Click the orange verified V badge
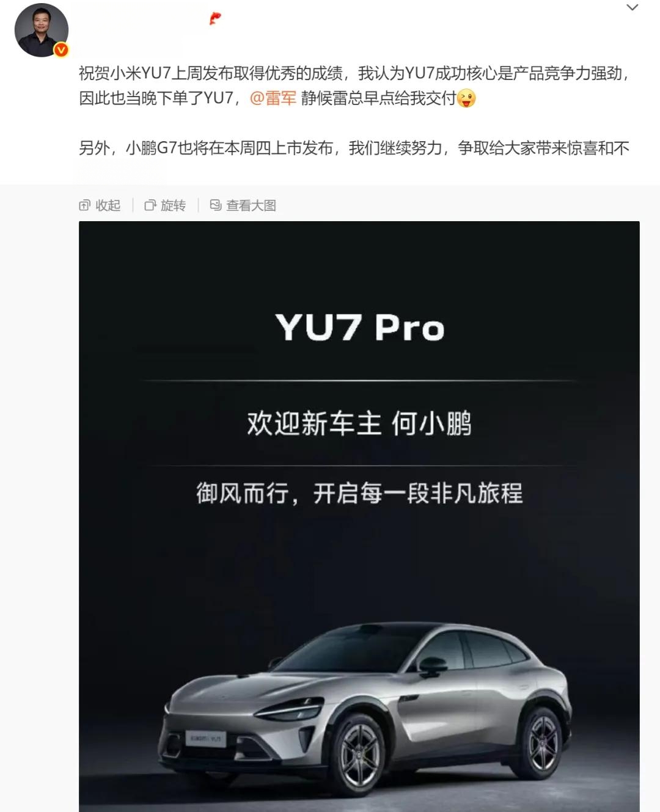Screen dimensions: 660x812 (61, 49)
